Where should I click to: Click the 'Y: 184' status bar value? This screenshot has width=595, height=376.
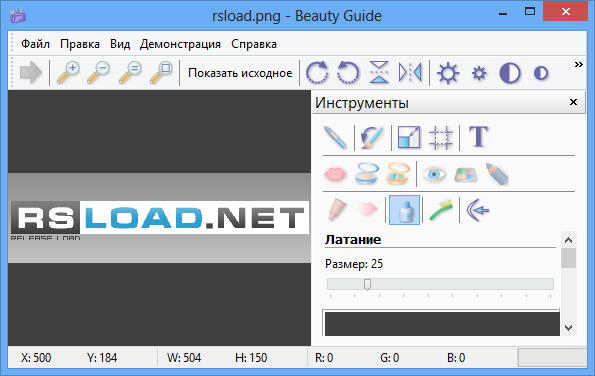click(102, 358)
